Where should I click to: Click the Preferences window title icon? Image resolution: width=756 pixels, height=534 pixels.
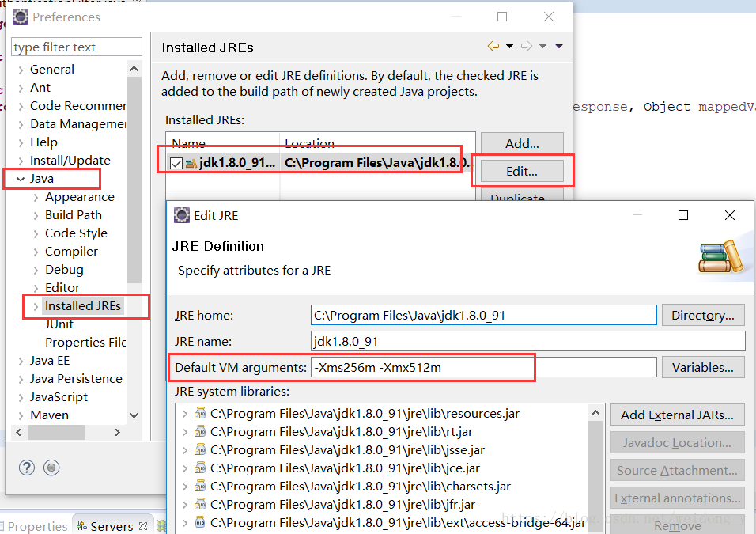pyautogui.click(x=21, y=17)
